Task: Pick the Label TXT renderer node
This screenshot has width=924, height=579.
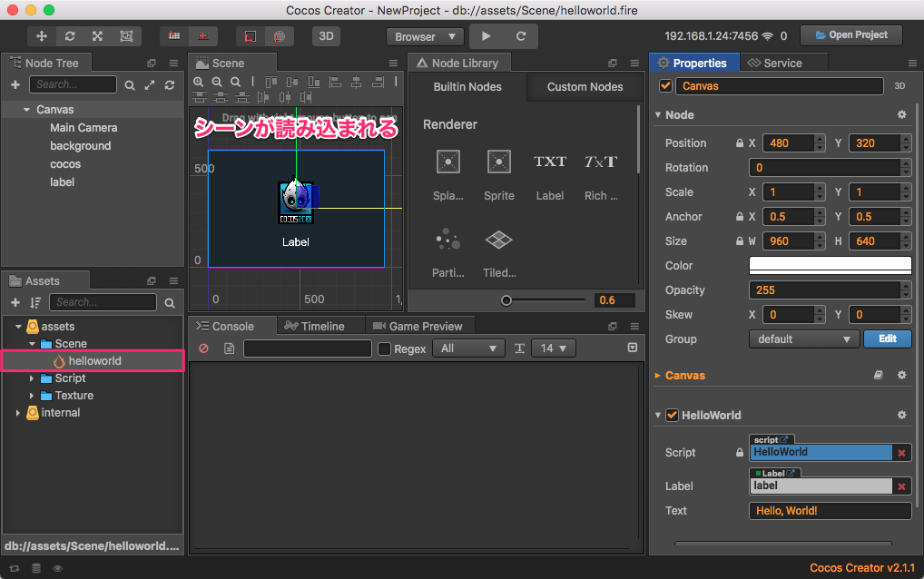Action: point(550,174)
